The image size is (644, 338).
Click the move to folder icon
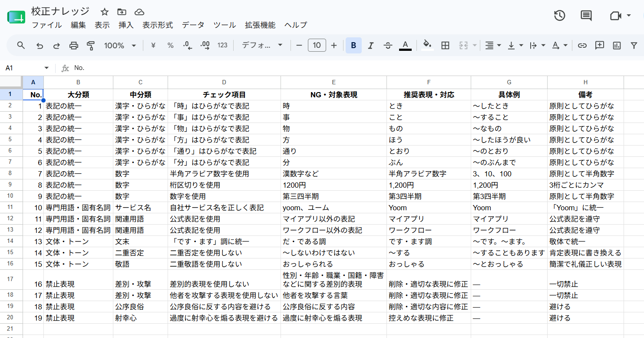click(122, 12)
